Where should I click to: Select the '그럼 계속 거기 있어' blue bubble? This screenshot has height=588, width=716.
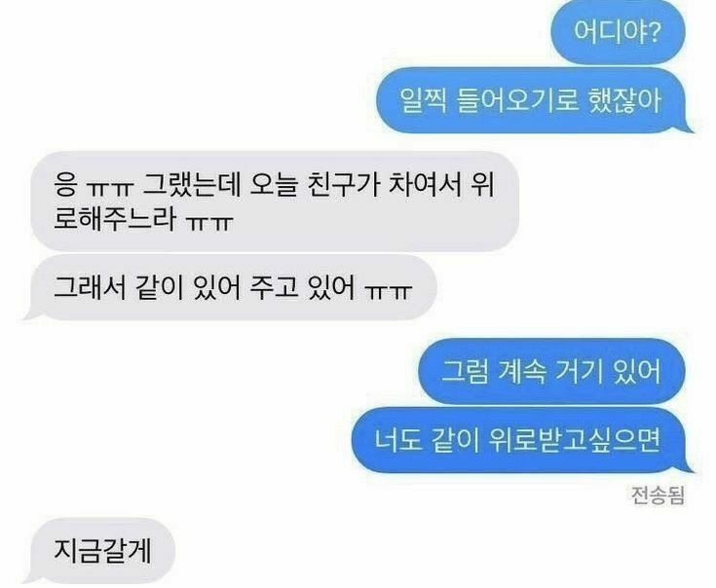tap(552, 371)
